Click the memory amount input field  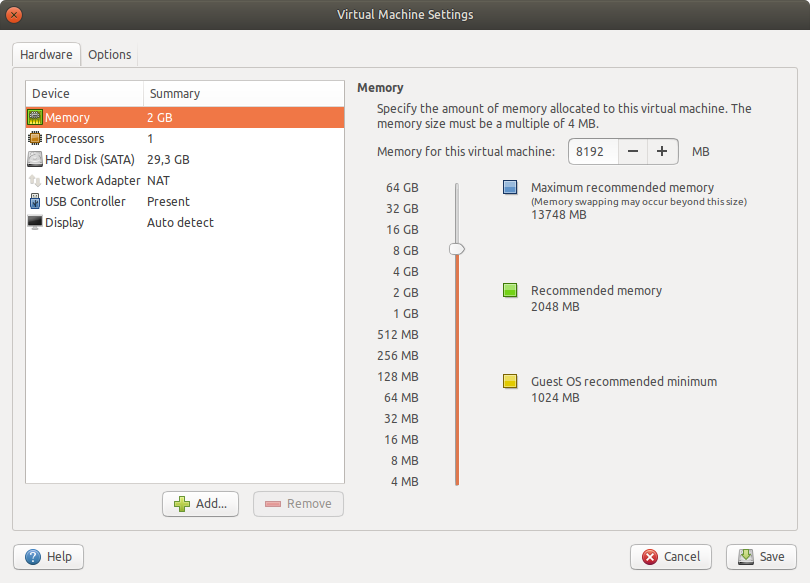tap(592, 151)
